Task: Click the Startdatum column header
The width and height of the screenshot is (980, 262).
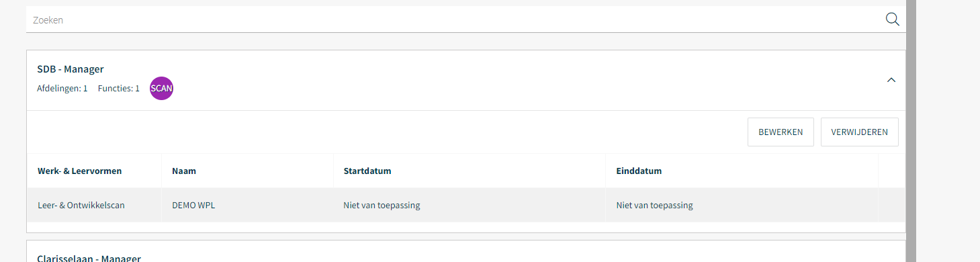Action: [x=367, y=171]
